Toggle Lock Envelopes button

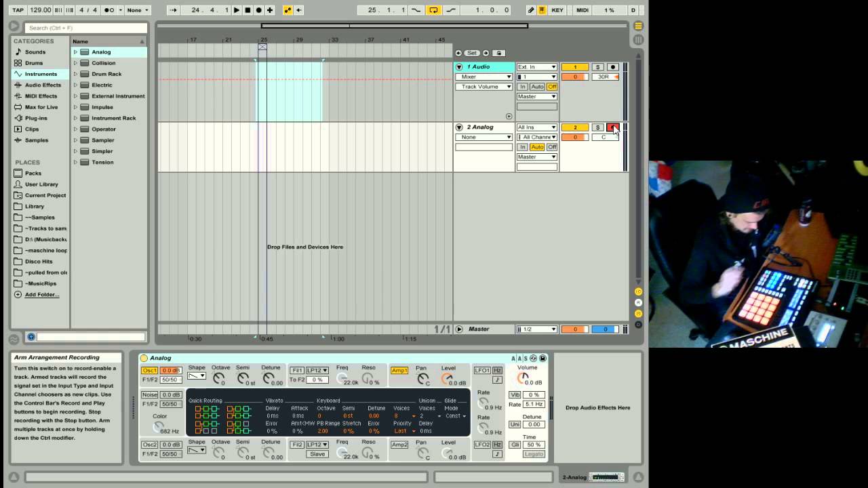(498, 53)
